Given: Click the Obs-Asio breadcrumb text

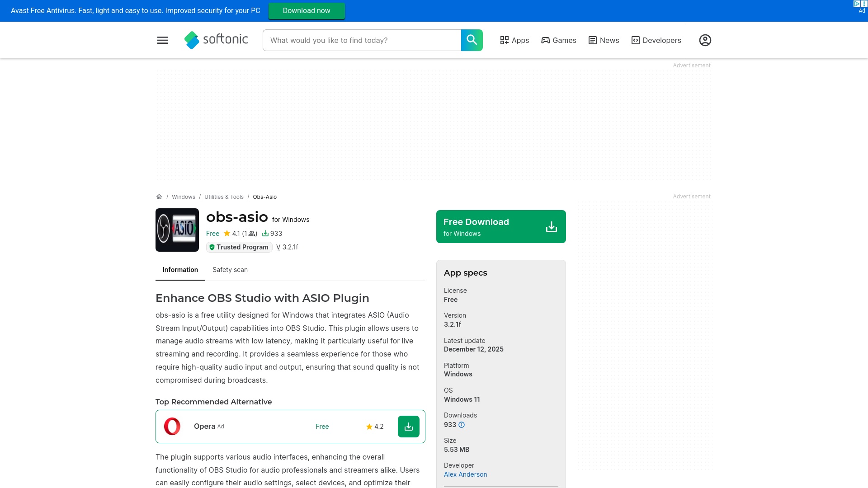Looking at the screenshot, I should pyautogui.click(x=265, y=197).
